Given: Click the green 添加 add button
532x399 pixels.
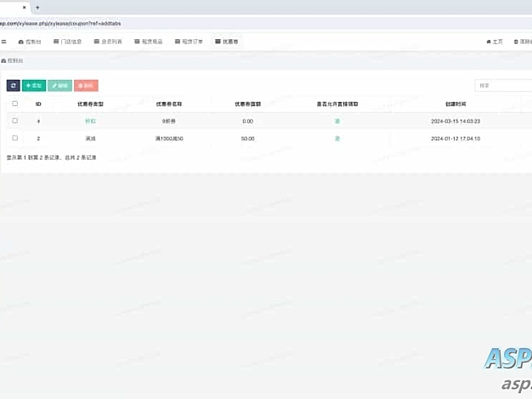Looking at the screenshot, I should pos(34,86).
